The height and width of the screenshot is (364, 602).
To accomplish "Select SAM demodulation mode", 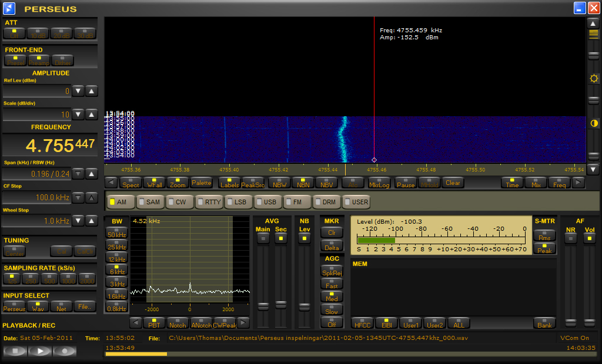I will [x=150, y=202].
